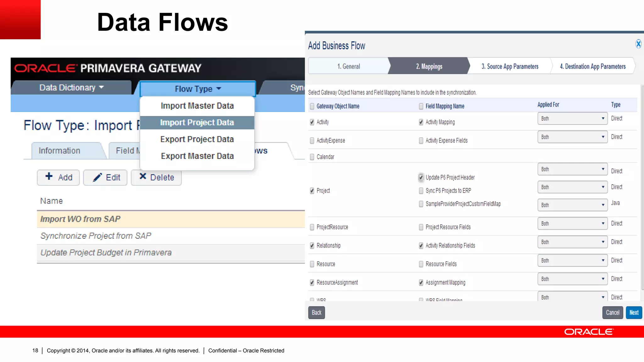Toggle the Assignment Mapping checkbox
Image resolution: width=644 pixels, height=362 pixels.
421,283
